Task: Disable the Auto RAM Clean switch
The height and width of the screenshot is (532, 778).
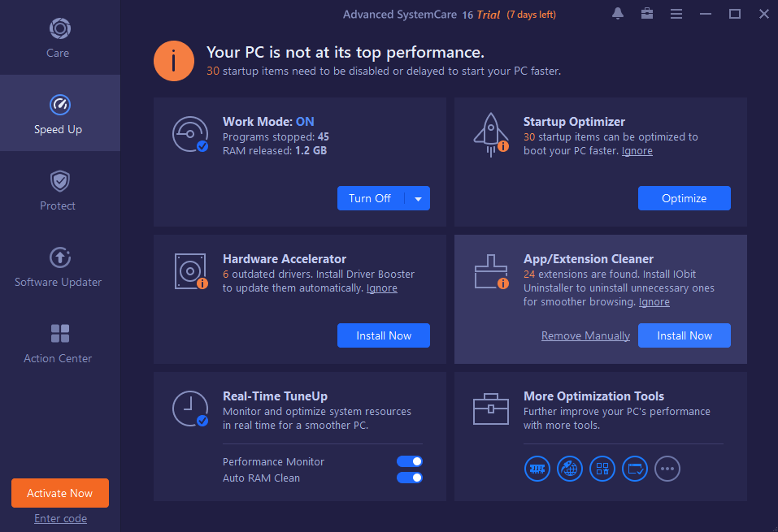Action: [410, 478]
